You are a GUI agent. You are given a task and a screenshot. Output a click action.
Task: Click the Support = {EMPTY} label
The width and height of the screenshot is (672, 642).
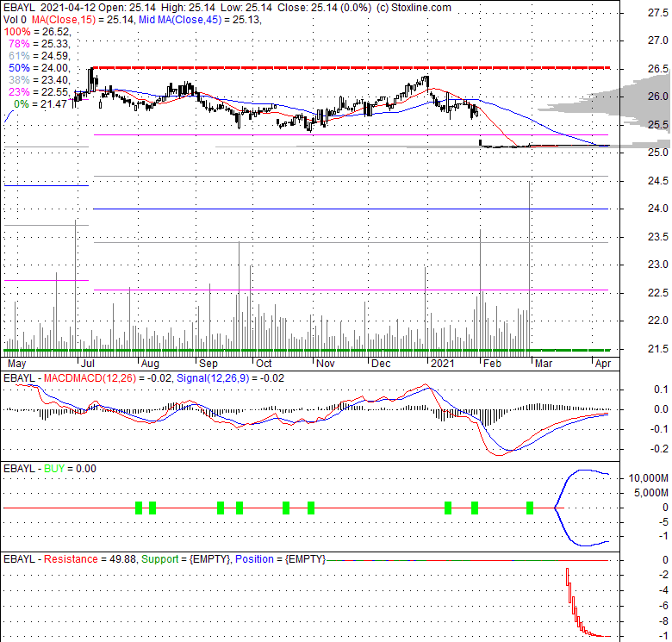coord(186,559)
